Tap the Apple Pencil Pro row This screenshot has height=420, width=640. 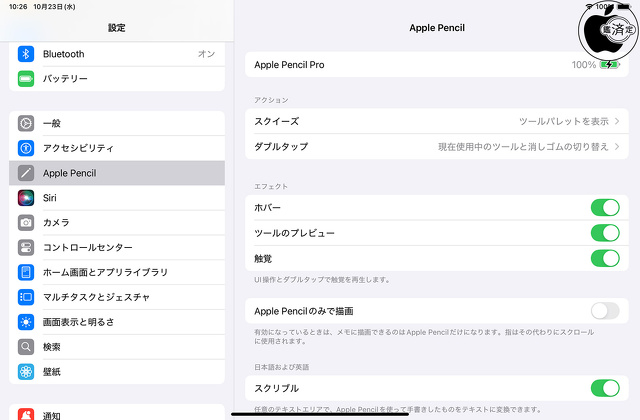coord(437,64)
